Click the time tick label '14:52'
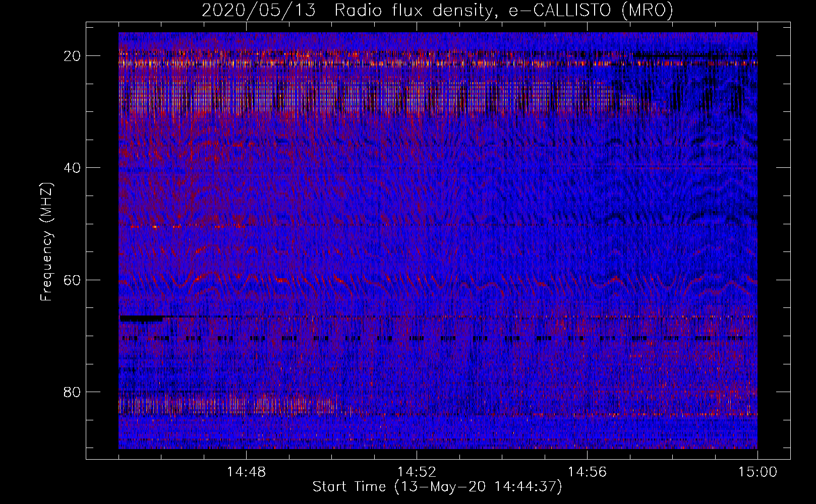816x504 pixels. pos(417,472)
